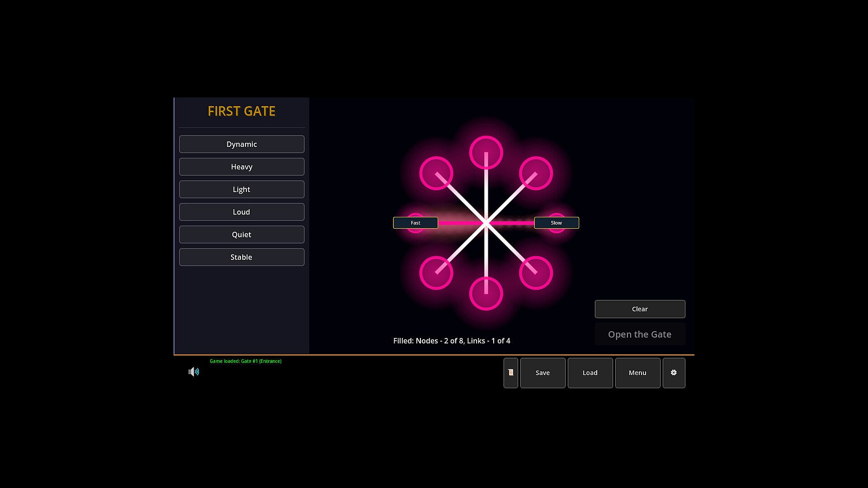This screenshot has height=488, width=868.
Task: Open settings with the gear icon
Action: [x=674, y=373]
